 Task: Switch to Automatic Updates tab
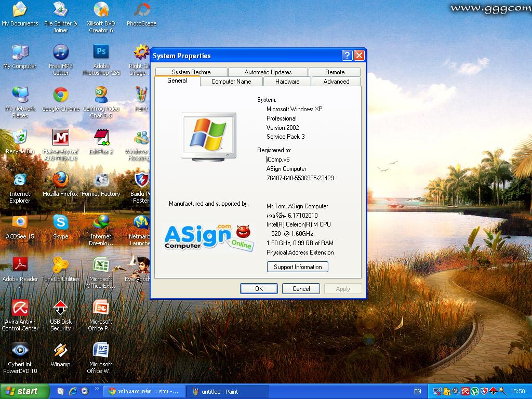coord(268,72)
